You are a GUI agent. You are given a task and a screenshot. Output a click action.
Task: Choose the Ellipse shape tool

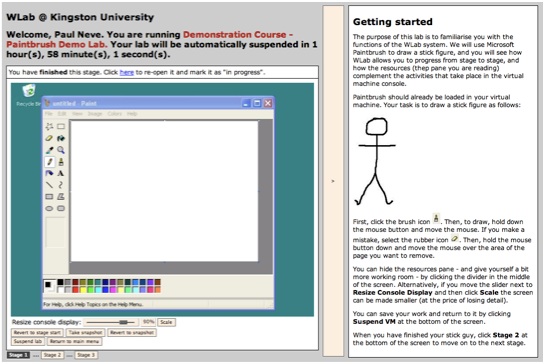[x=49, y=208]
